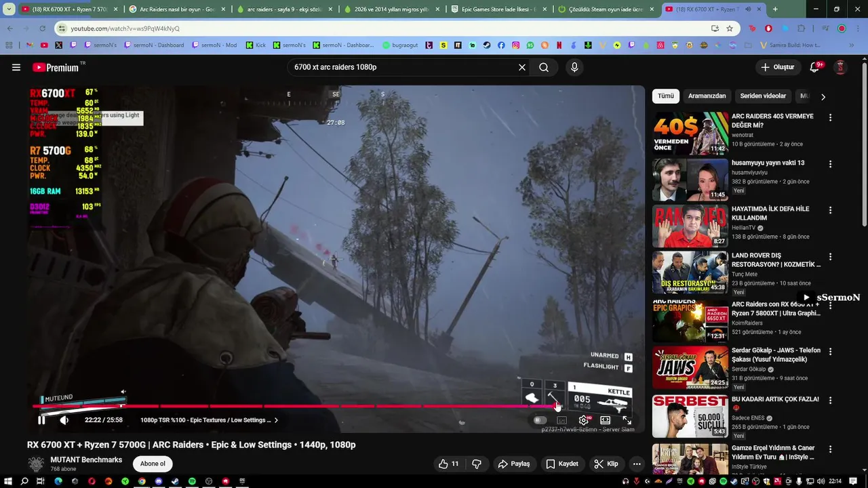
Task: Open Chrome's three-dot menu
Action: (857, 28)
